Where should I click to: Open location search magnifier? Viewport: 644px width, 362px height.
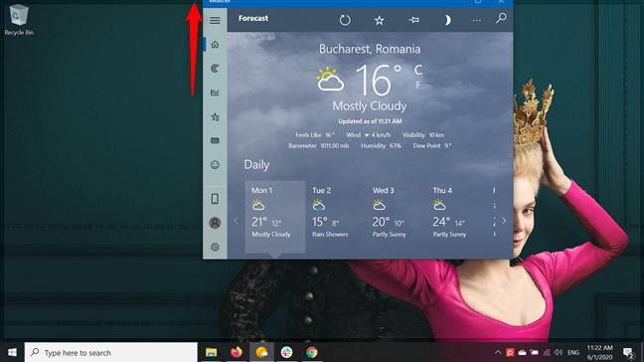click(501, 19)
